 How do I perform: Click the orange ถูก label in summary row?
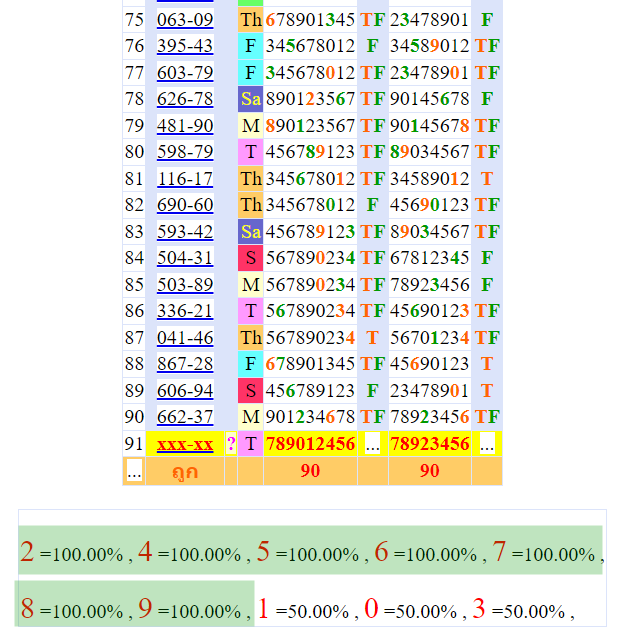[185, 471]
